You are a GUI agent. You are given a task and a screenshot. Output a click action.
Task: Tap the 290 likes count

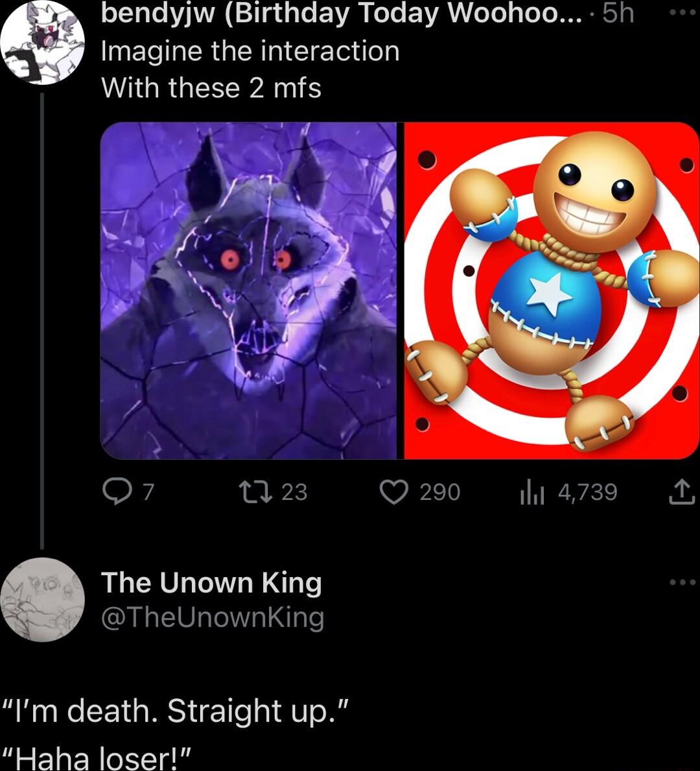(440, 493)
